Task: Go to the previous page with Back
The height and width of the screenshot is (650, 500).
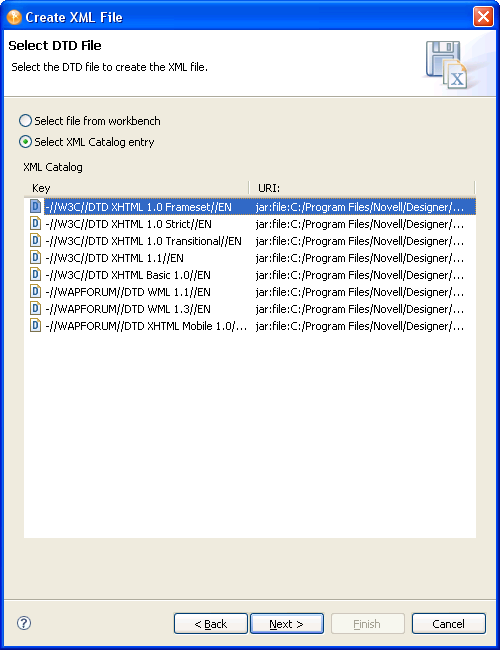Action: tap(211, 623)
